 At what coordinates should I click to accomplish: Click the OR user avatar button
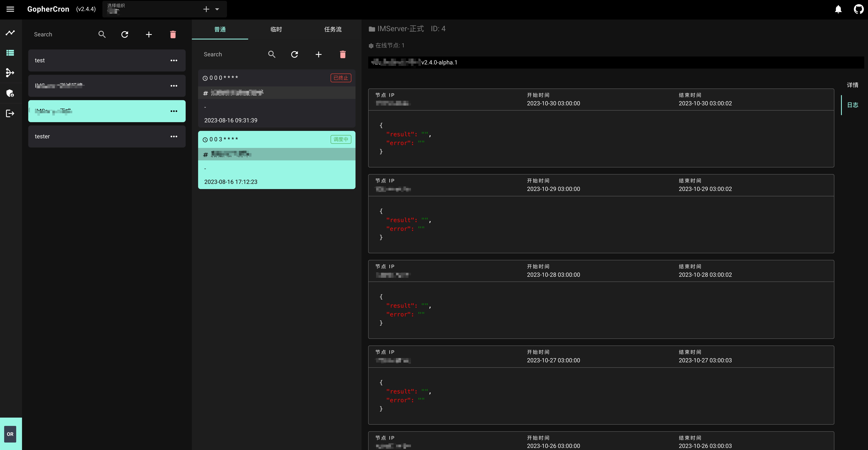[10, 434]
